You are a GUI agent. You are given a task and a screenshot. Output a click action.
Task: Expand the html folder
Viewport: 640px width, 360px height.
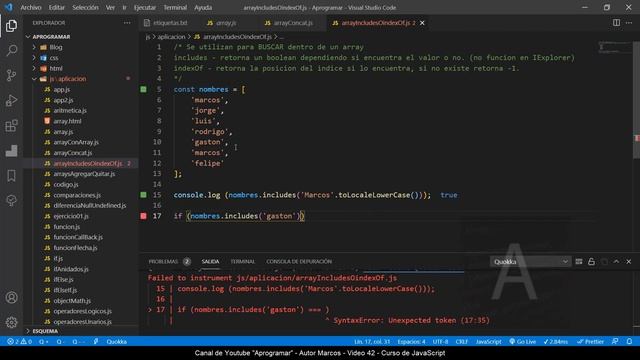point(34,69)
